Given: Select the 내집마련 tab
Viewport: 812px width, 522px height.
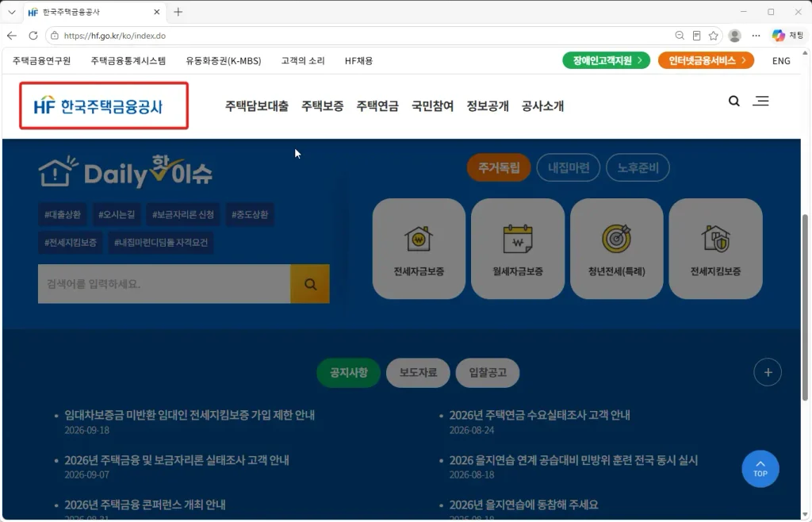Looking at the screenshot, I should pos(569,167).
